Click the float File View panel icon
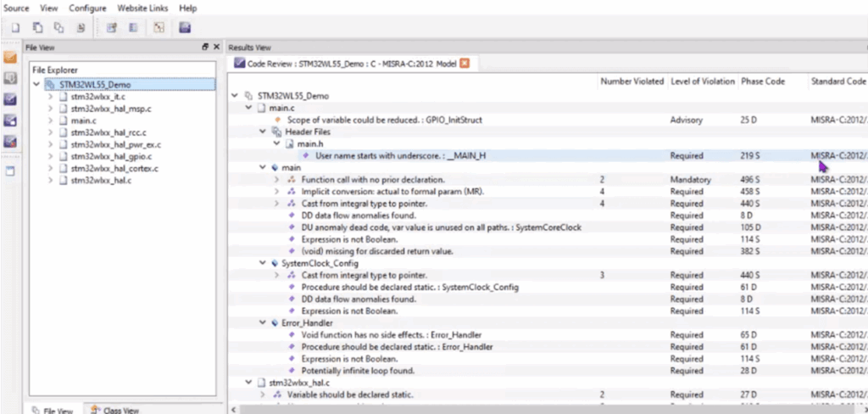This screenshot has width=868, height=414. (x=205, y=48)
